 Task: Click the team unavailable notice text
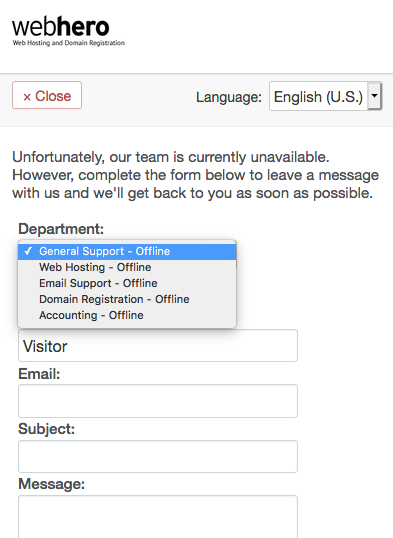(196, 175)
